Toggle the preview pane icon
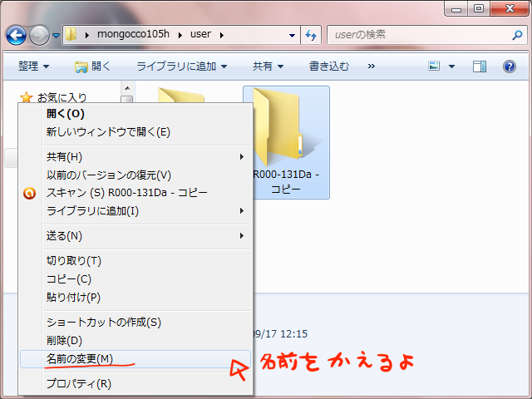 [x=480, y=66]
